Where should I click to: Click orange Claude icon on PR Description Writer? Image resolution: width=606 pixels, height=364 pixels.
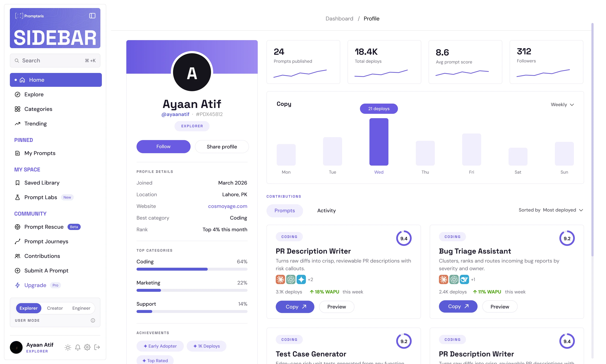click(x=280, y=279)
